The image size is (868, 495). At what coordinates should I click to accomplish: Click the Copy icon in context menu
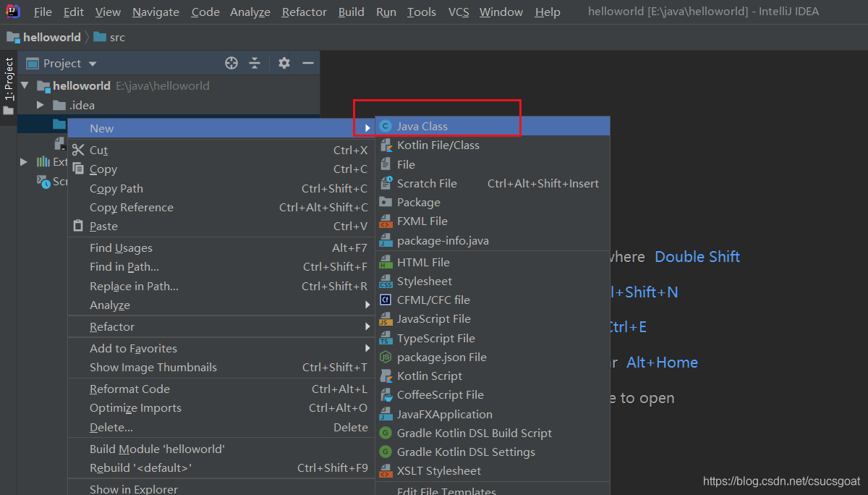pos(78,169)
